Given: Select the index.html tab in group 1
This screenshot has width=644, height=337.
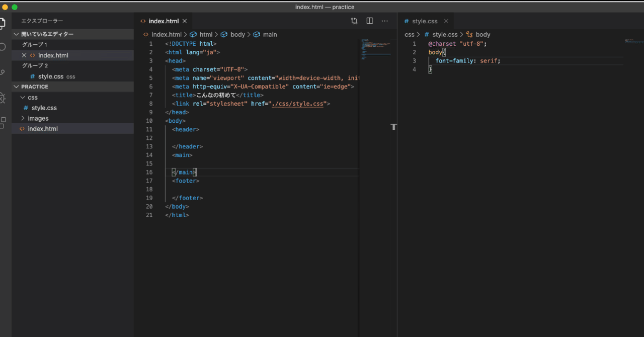Looking at the screenshot, I should click(x=163, y=21).
